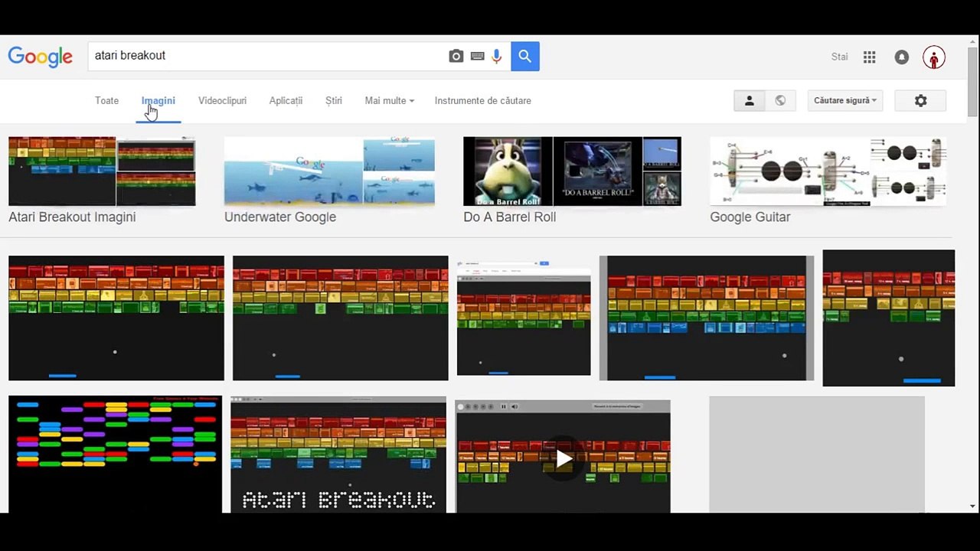Open the Do A Barrel Roll thumbnails
Screen dimensions: 980x551
coord(572,171)
